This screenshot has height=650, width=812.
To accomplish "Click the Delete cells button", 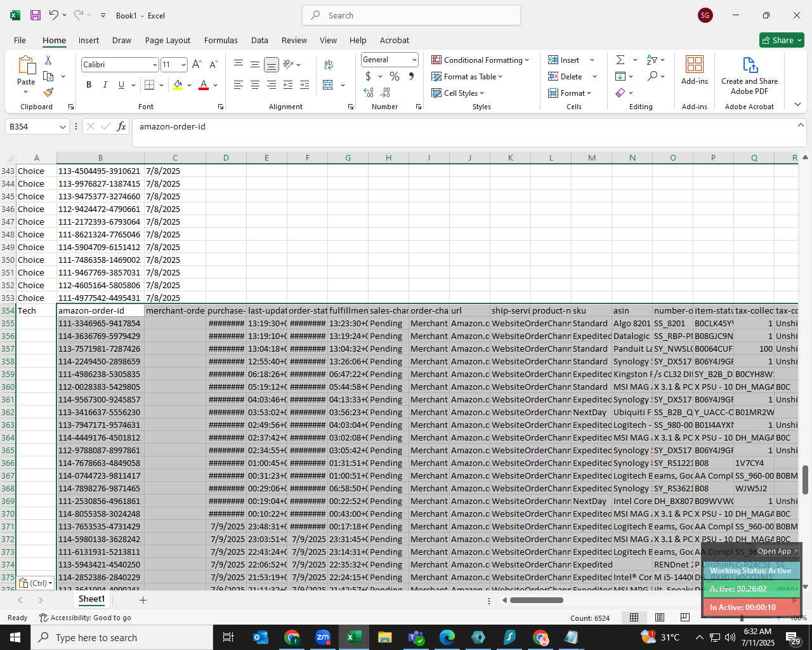I will (573, 76).
